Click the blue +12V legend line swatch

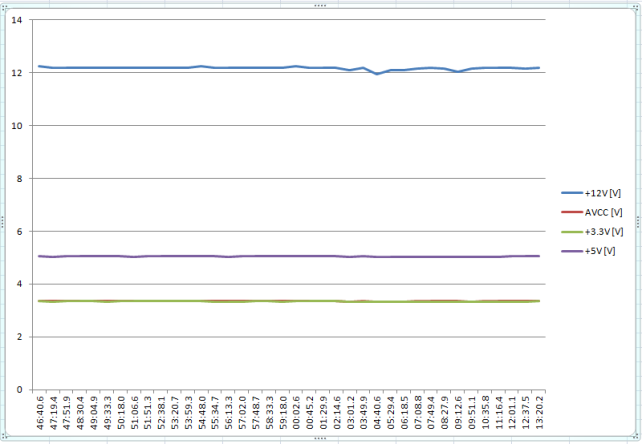point(572,193)
